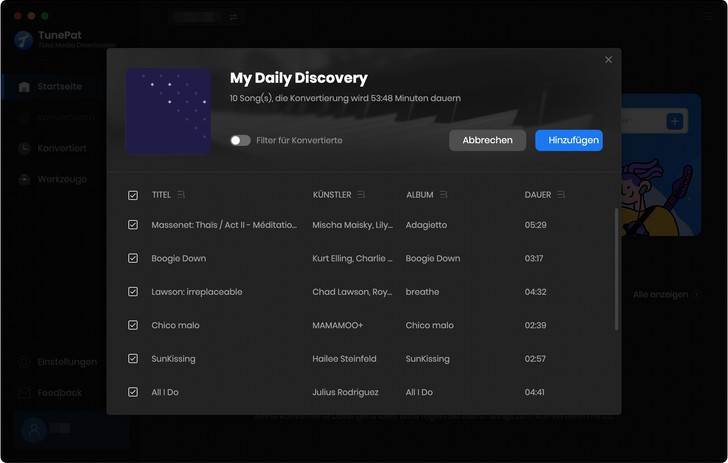Click the ALBUM column header
This screenshot has height=463, width=728.
click(x=420, y=195)
